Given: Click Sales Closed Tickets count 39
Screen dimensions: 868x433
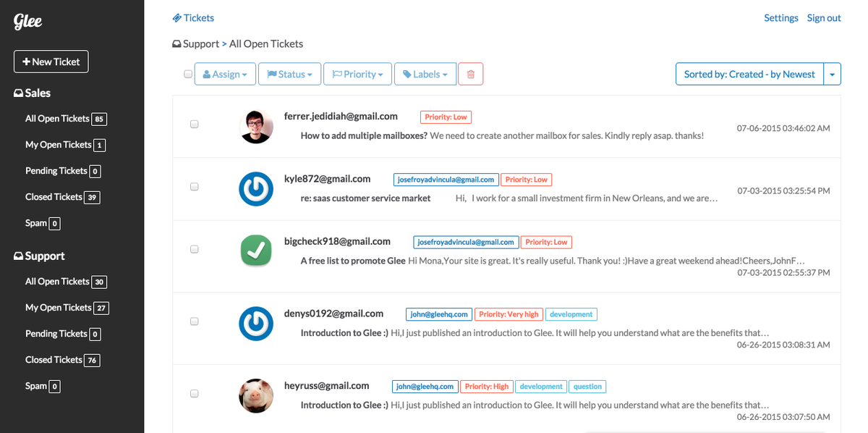Looking at the screenshot, I should (x=92, y=197).
